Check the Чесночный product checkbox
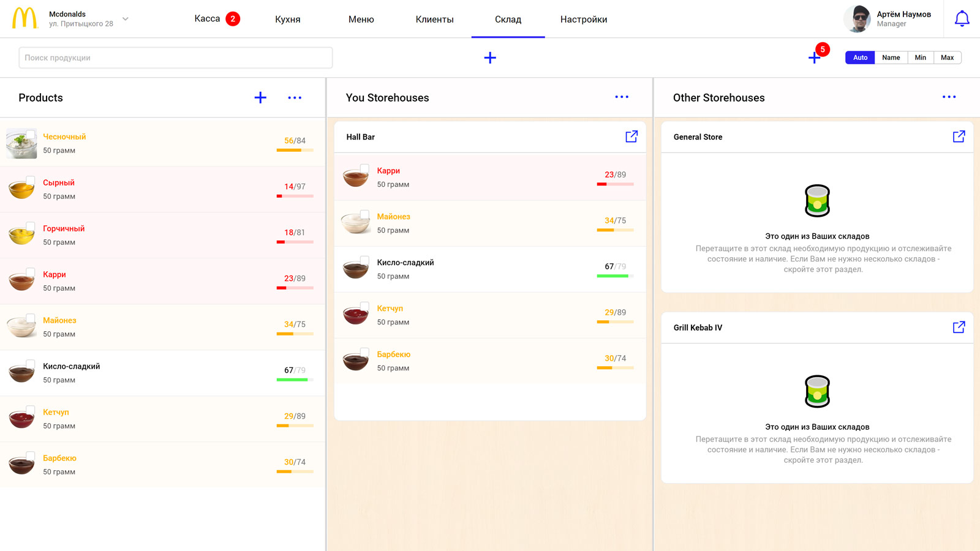This screenshot has width=980, height=551. click(31, 134)
